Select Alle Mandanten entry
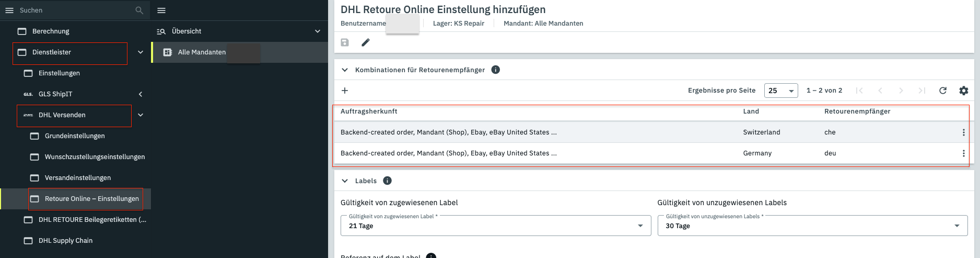980x258 pixels. [x=202, y=52]
